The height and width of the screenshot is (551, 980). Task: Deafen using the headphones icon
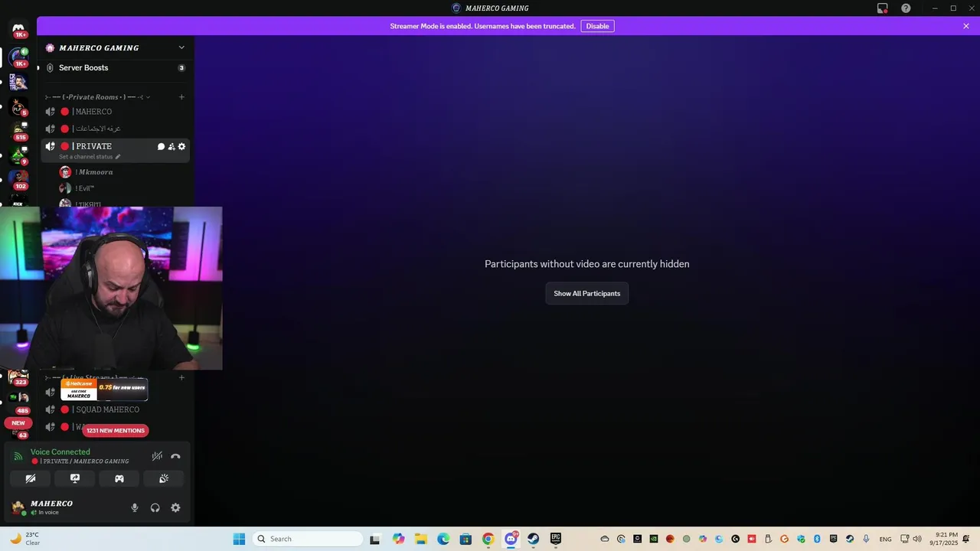click(155, 507)
